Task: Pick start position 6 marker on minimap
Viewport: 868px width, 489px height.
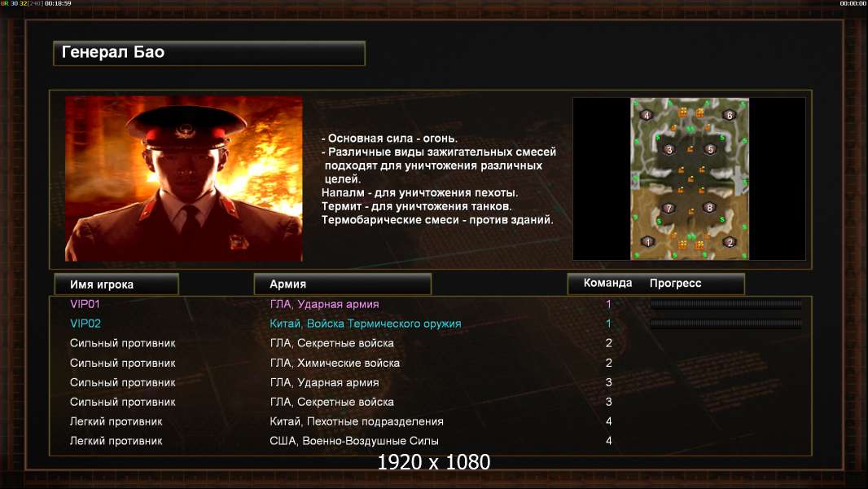Action: coord(730,115)
